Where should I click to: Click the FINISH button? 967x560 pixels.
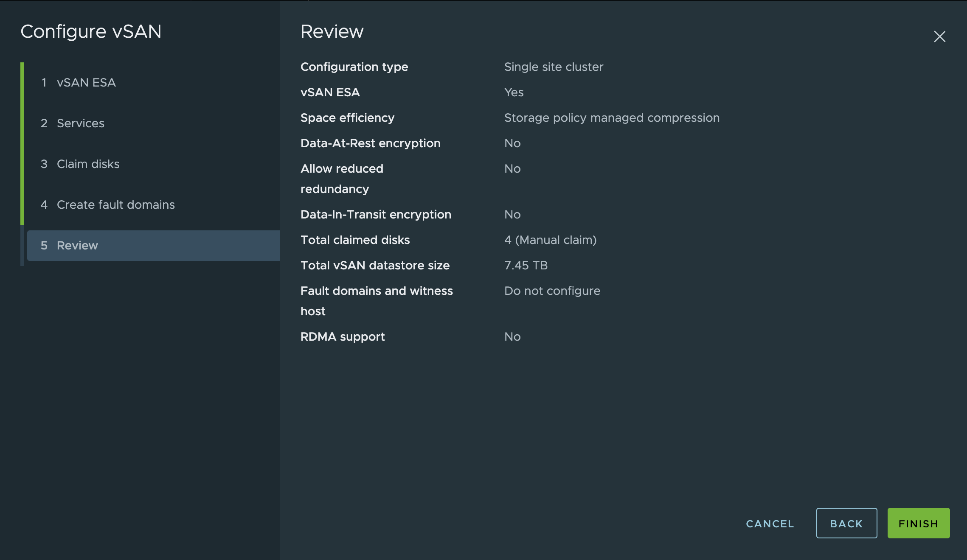(x=918, y=523)
